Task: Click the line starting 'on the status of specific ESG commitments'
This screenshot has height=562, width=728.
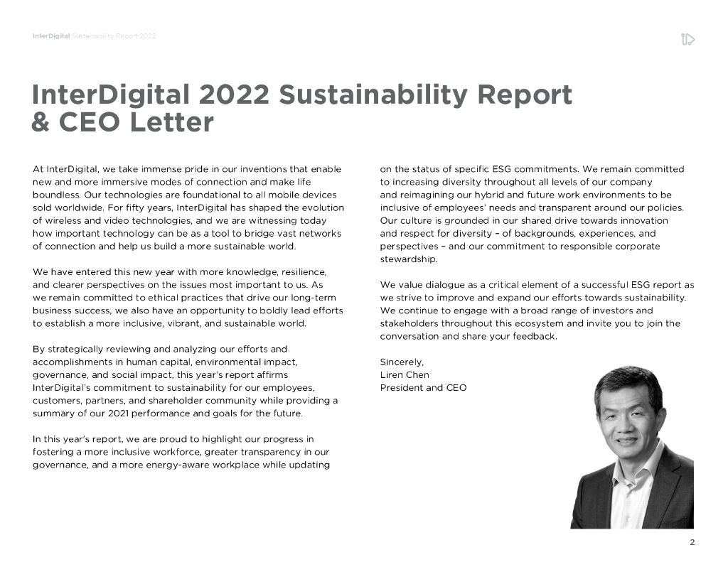Action: (x=532, y=169)
